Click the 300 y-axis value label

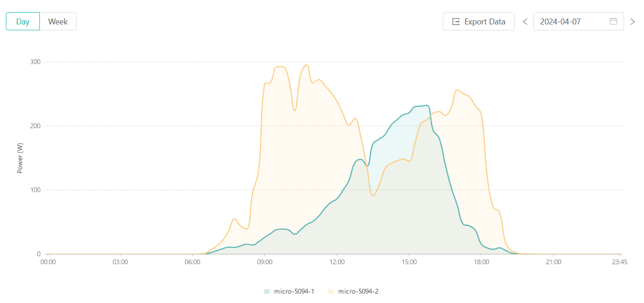coord(35,62)
